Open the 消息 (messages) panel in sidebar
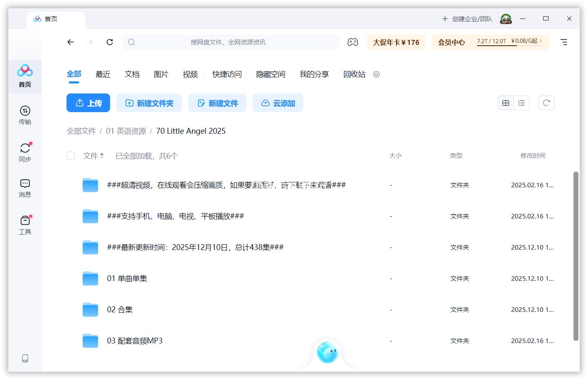Image resolution: width=588 pixels, height=380 pixels. point(25,188)
